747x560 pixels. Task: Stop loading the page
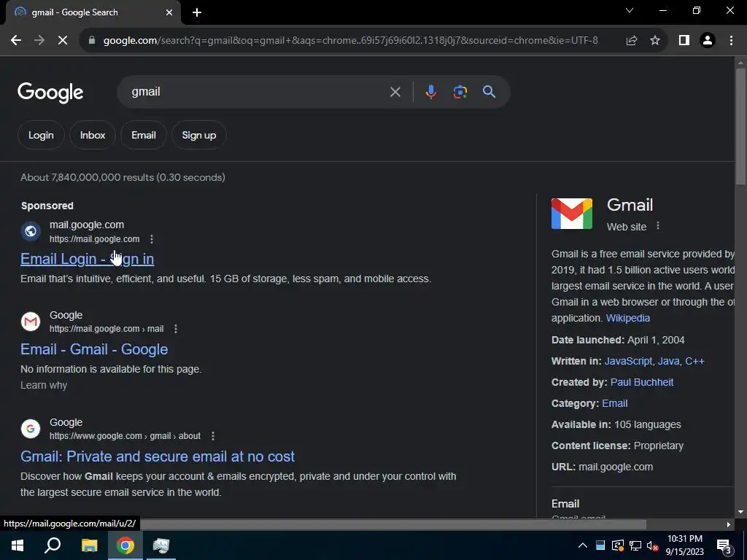(x=63, y=41)
